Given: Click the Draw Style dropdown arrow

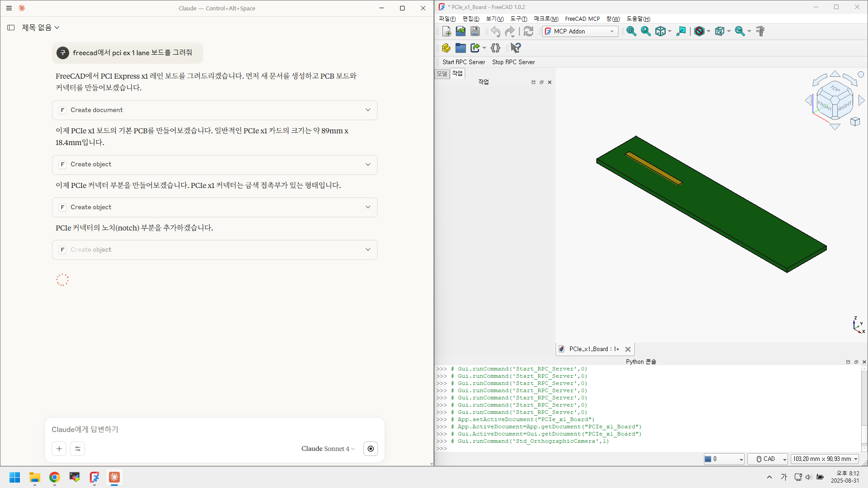Looking at the screenshot, I should pos(708,31).
